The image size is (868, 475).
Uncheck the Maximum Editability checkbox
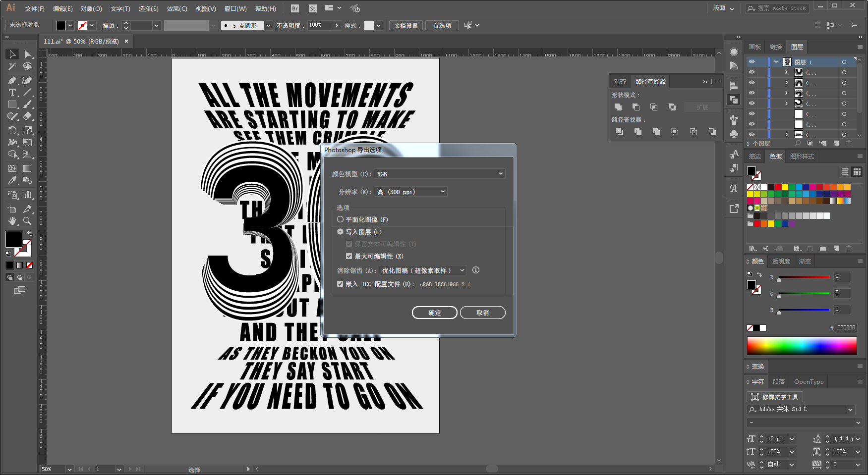point(349,256)
